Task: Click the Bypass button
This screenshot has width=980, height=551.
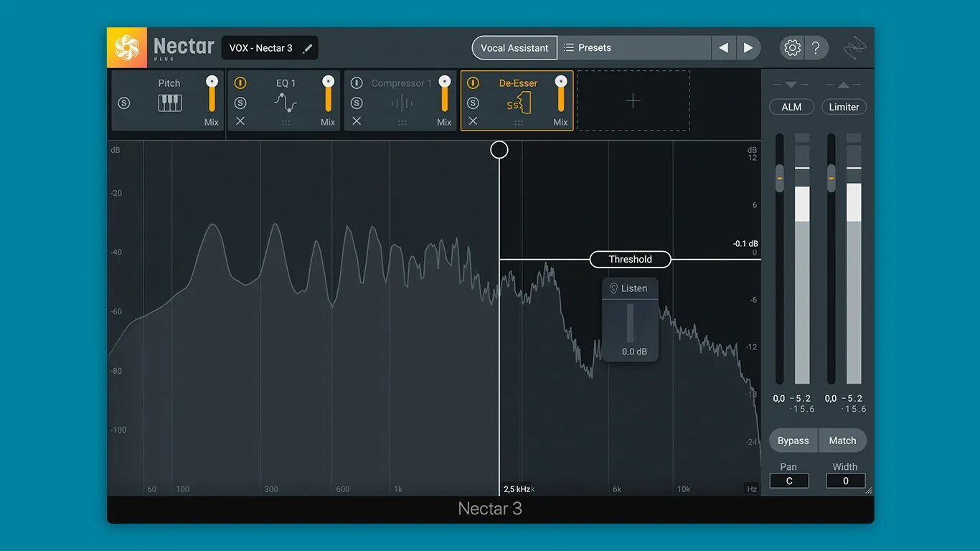Action: tap(793, 441)
